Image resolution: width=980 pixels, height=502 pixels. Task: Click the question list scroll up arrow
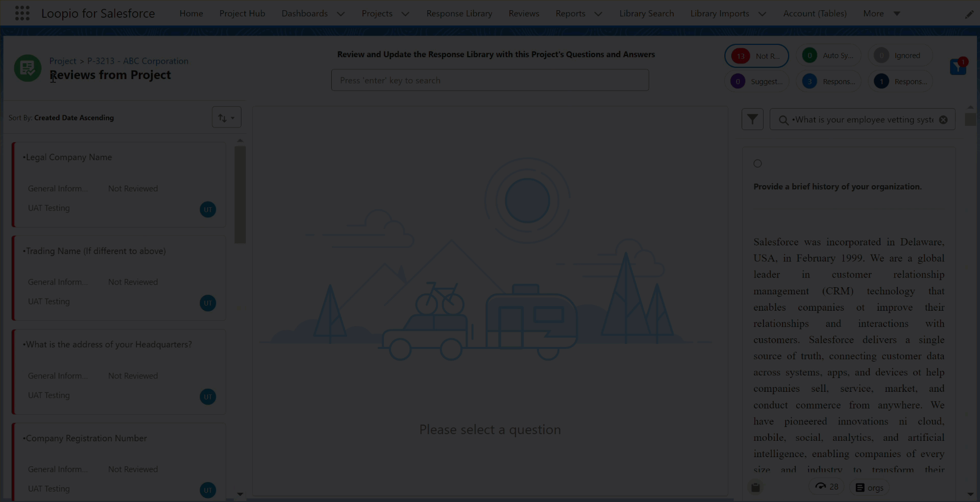(240, 140)
